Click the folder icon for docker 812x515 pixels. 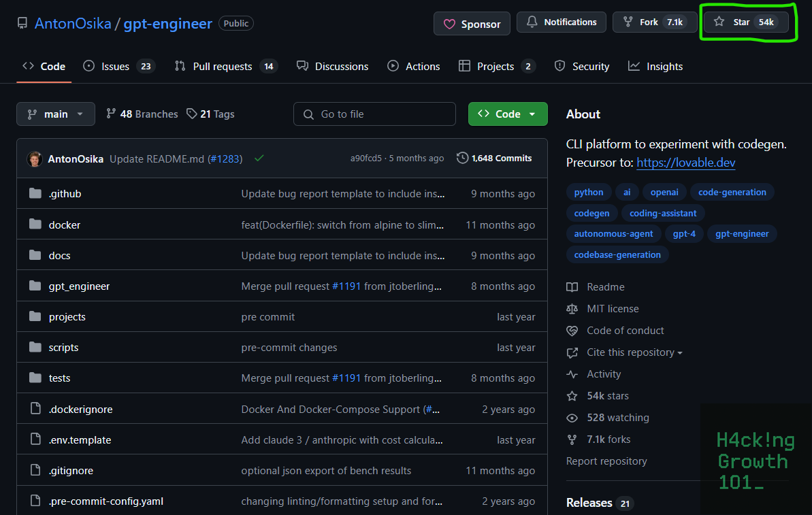tap(35, 224)
